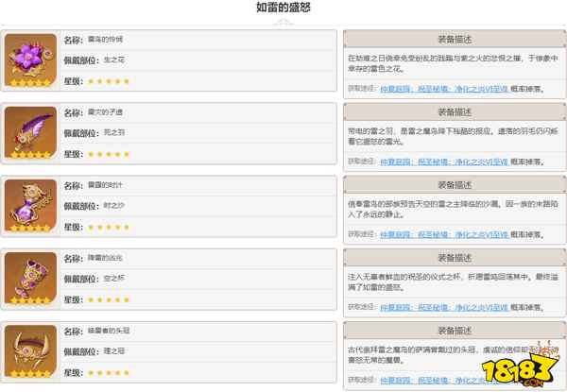Click the 如雷的盛怒 set title
567x392 pixels.
283,8
